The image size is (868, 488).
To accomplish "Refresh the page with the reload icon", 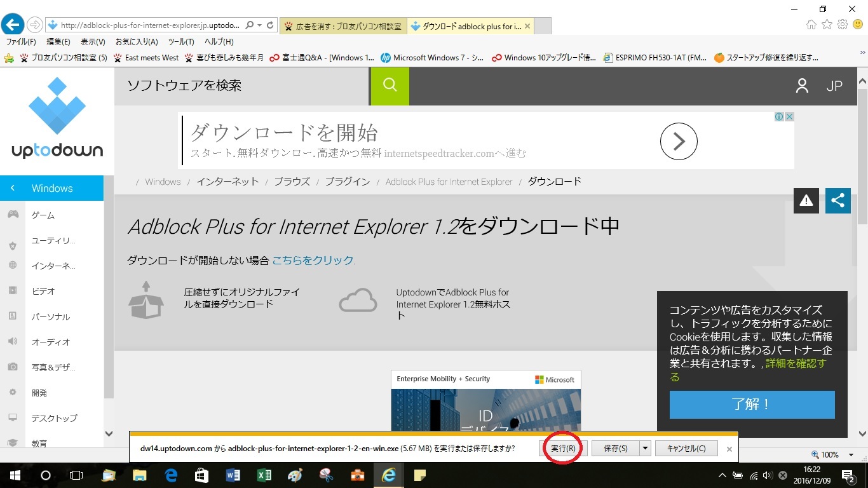I will (270, 25).
